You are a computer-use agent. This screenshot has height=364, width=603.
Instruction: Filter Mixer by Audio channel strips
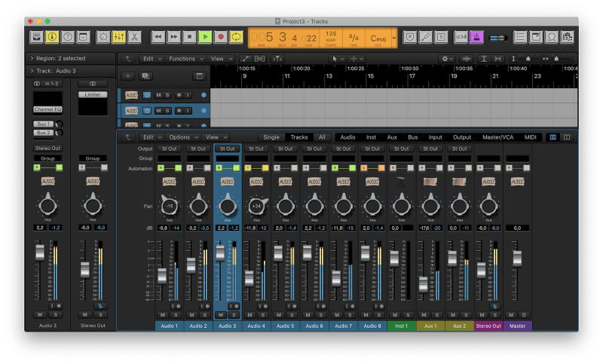point(347,137)
